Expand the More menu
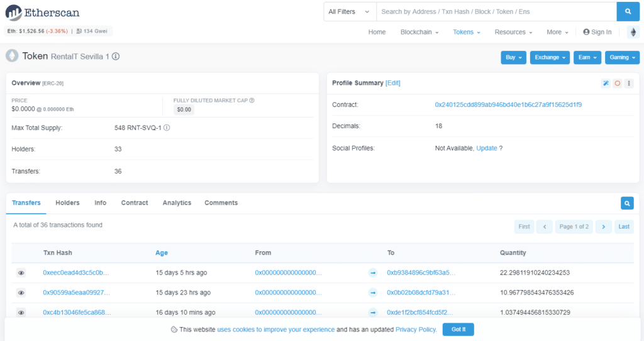 pos(557,32)
